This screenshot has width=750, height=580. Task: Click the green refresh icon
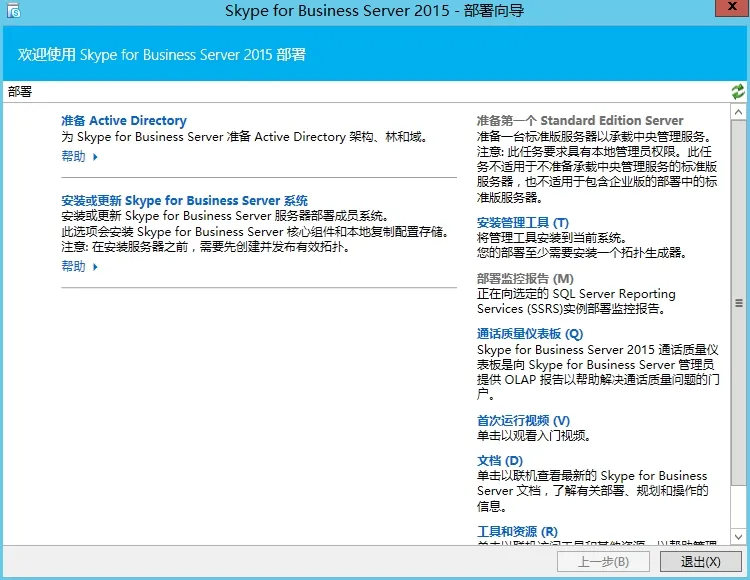pyautogui.click(x=738, y=91)
